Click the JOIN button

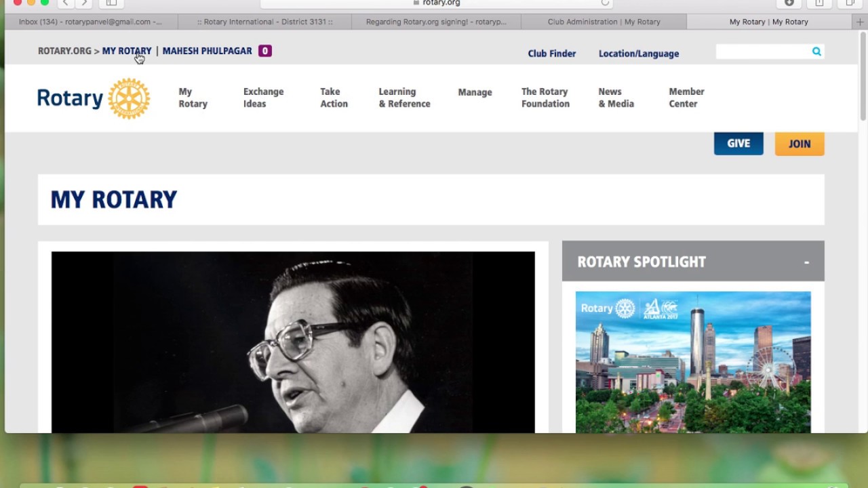[x=800, y=144]
